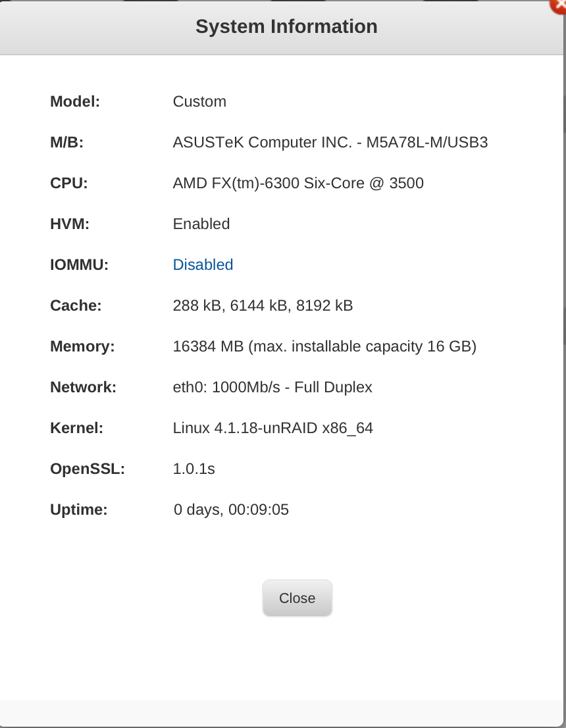566x728 pixels.
Task: Click the IOMMU label
Action: coord(79,265)
